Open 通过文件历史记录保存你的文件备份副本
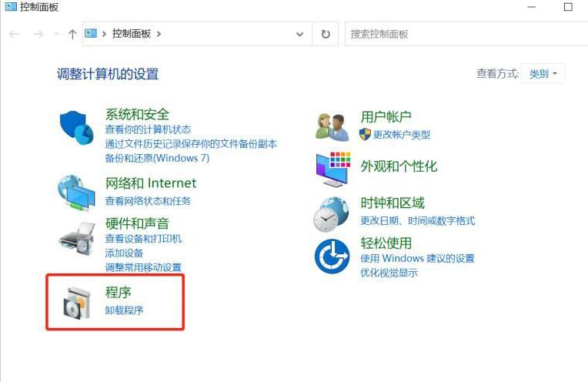Image resolution: width=588 pixels, height=382 pixels. click(191, 144)
